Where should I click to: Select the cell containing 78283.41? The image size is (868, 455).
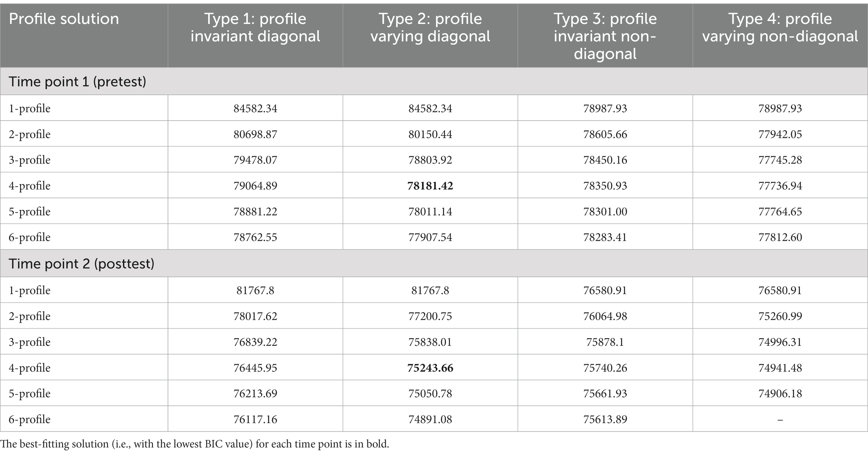pos(605,237)
